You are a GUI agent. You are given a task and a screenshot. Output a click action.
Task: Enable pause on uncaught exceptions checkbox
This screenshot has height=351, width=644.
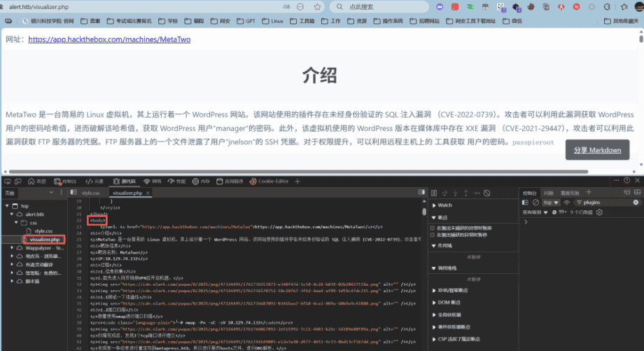pyautogui.click(x=432, y=228)
